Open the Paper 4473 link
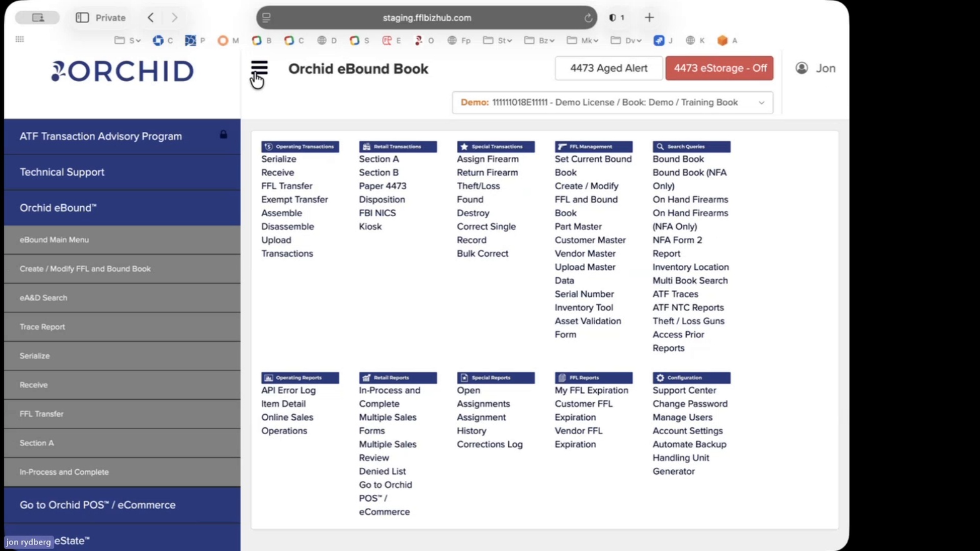Screen dimensions: 980x551 coord(382,186)
